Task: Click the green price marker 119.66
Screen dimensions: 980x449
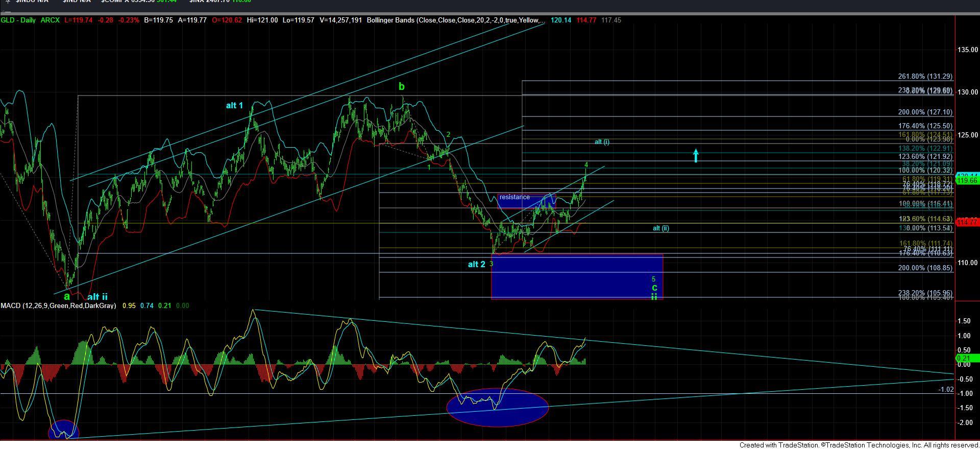Action: click(967, 181)
